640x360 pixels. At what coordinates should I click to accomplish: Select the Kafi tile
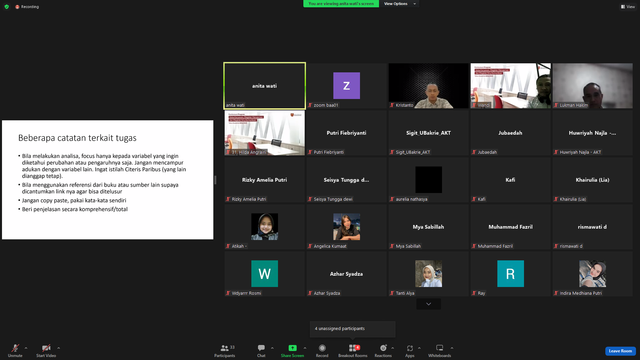[x=510, y=180]
